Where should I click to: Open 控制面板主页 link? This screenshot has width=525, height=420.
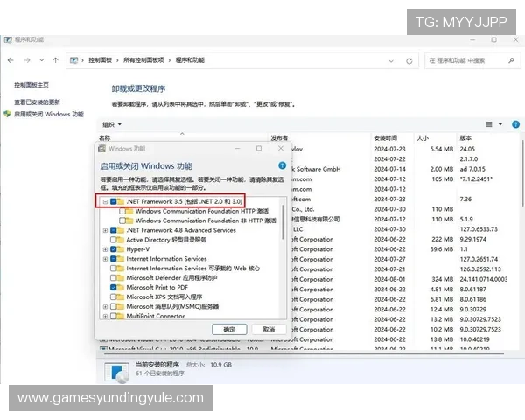tap(31, 85)
